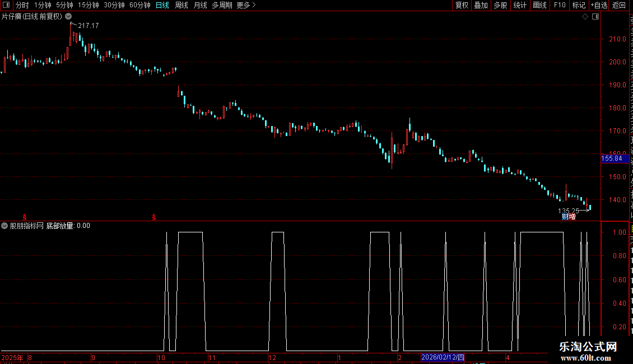Click the second red S marker near month 9
The width and height of the screenshot is (633, 364).
click(x=154, y=217)
